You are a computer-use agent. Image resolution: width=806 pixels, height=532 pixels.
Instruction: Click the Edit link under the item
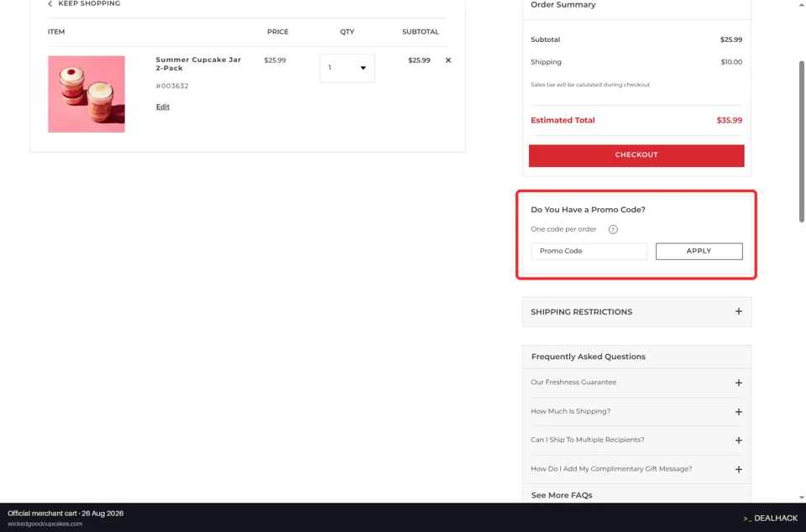point(162,107)
